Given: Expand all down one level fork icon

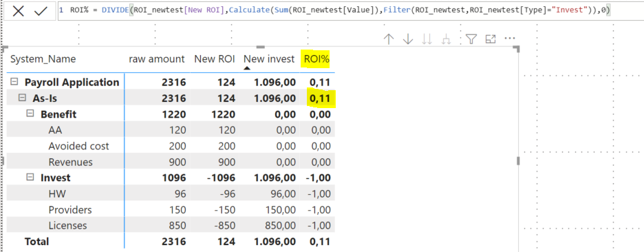Looking at the screenshot, I should coord(447,39).
